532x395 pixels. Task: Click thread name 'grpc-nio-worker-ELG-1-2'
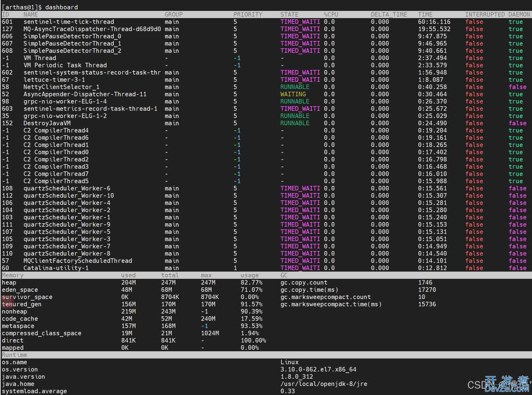[x=65, y=116]
